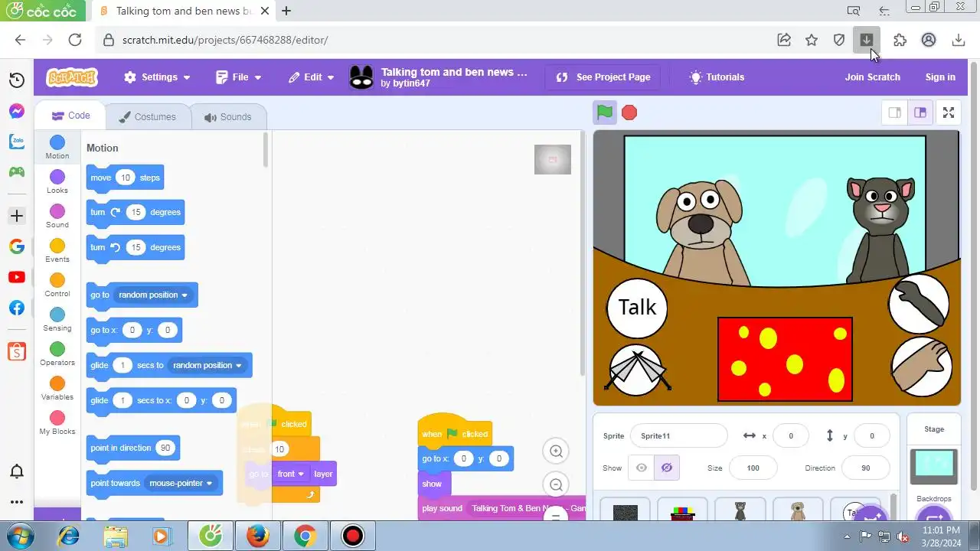This screenshot has height=551, width=980.
Task: Expand point towards mouse-pointer dropdown
Action: pyautogui.click(x=181, y=483)
